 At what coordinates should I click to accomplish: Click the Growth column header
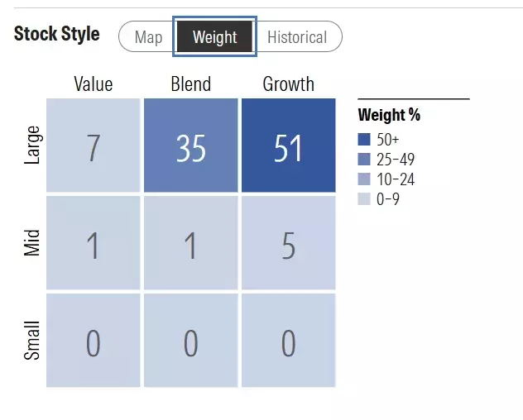[288, 84]
